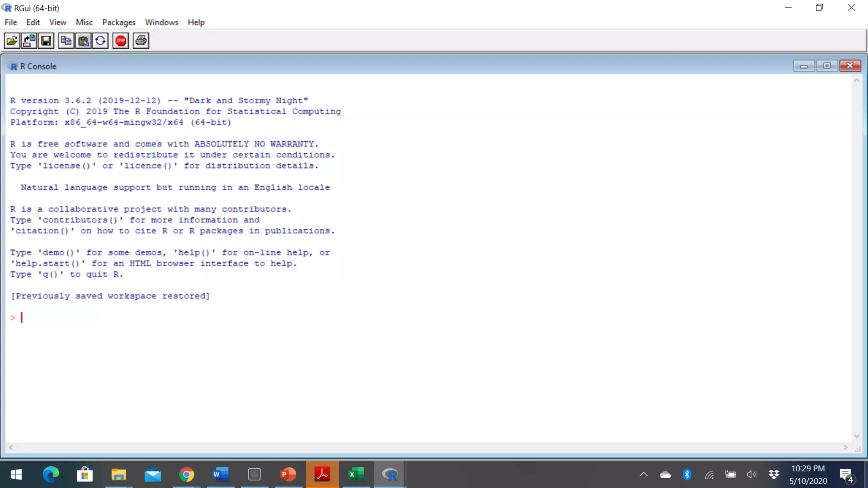Click console vertical scrollbar down arrow
The height and width of the screenshot is (488, 868).
pyautogui.click(x=857, y=436)
